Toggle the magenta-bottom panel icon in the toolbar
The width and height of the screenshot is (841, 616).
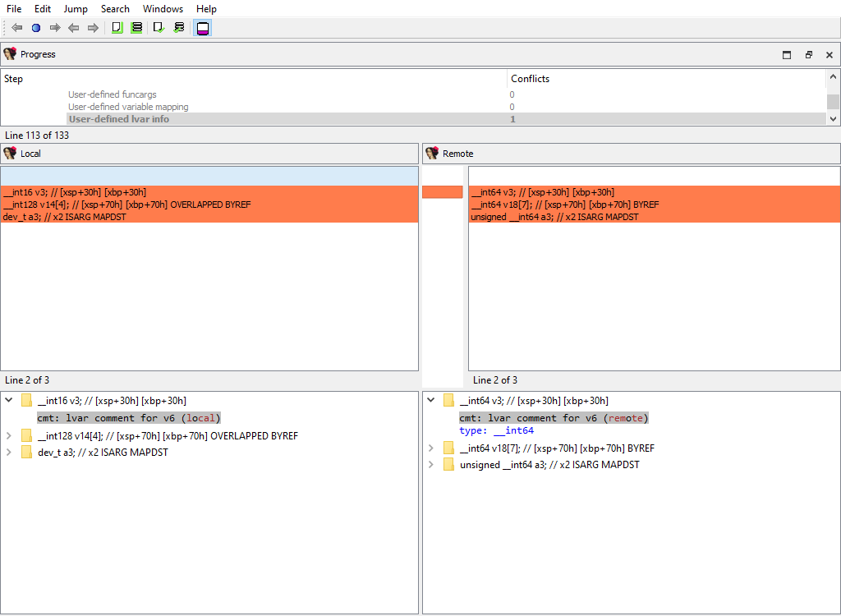(x=202, y=28)
